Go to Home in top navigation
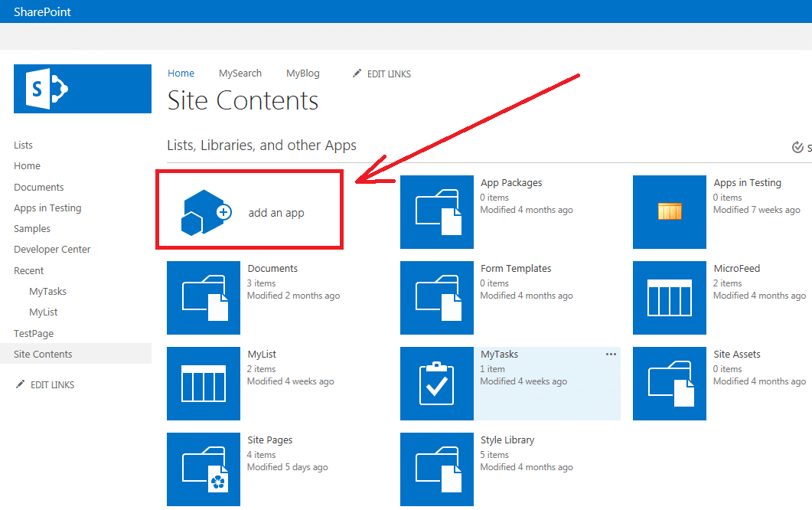 click(181, 73)
